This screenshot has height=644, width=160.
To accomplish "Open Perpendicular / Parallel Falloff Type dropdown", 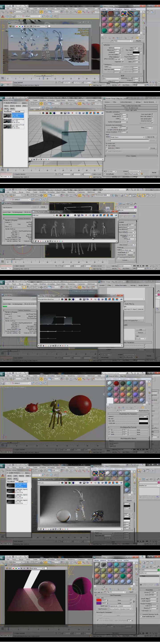I will (x=120, y=606).
